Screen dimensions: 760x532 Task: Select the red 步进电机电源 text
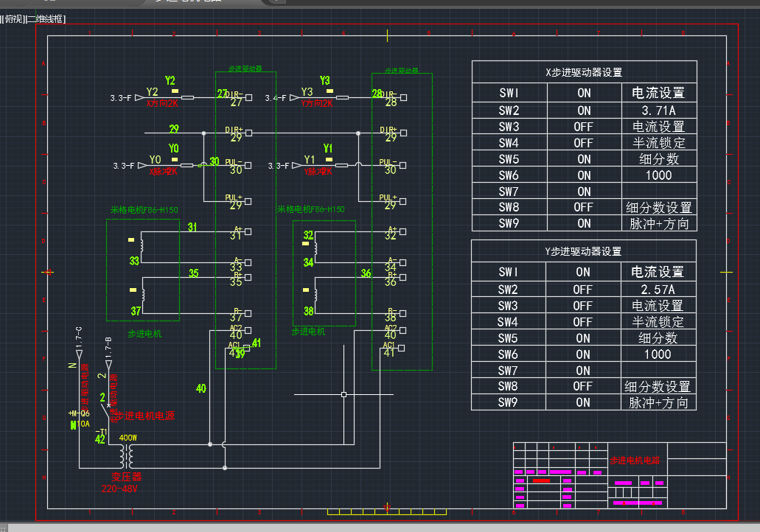144,416
